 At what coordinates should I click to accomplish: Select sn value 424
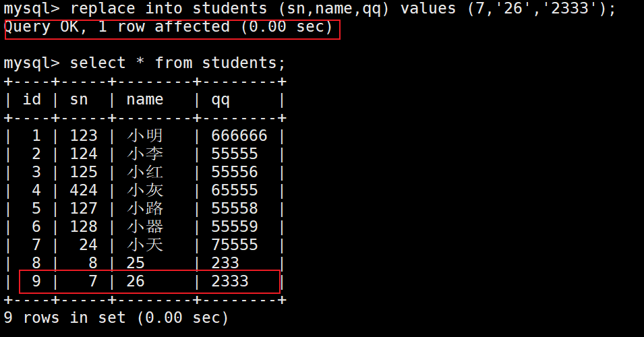(x=84, y=190)
